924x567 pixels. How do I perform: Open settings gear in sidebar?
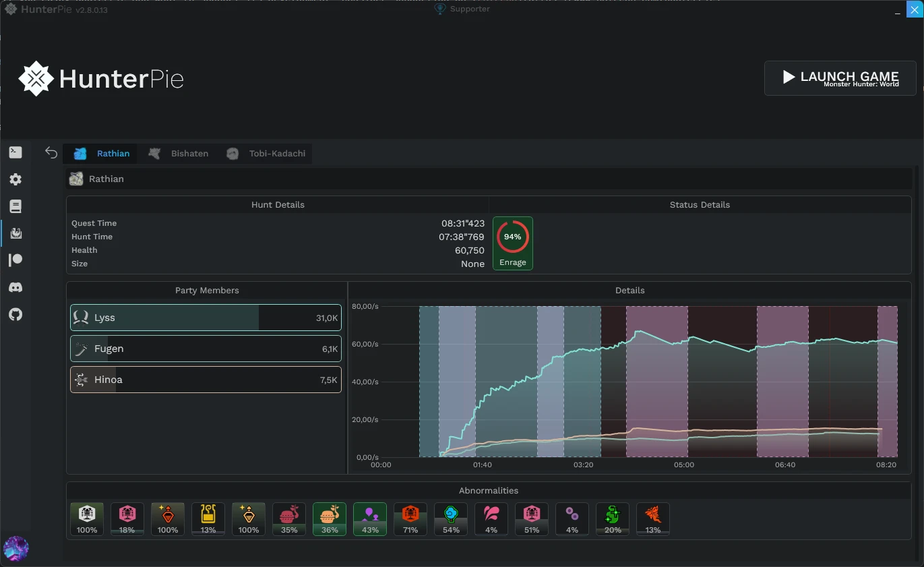tap(16, 179)
